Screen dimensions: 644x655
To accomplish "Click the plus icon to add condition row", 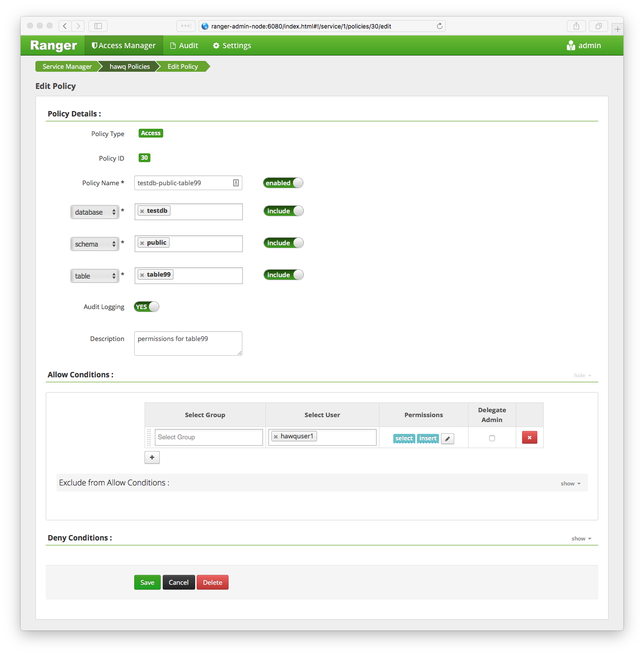I will pyautogui.click(x=152, y=457).
